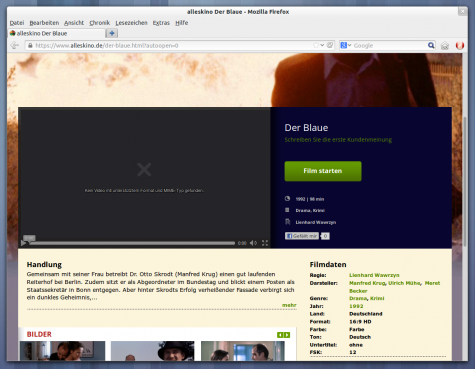Play the video with play icon
Viewport: 475px width, 369px height.
click(23, 243)
